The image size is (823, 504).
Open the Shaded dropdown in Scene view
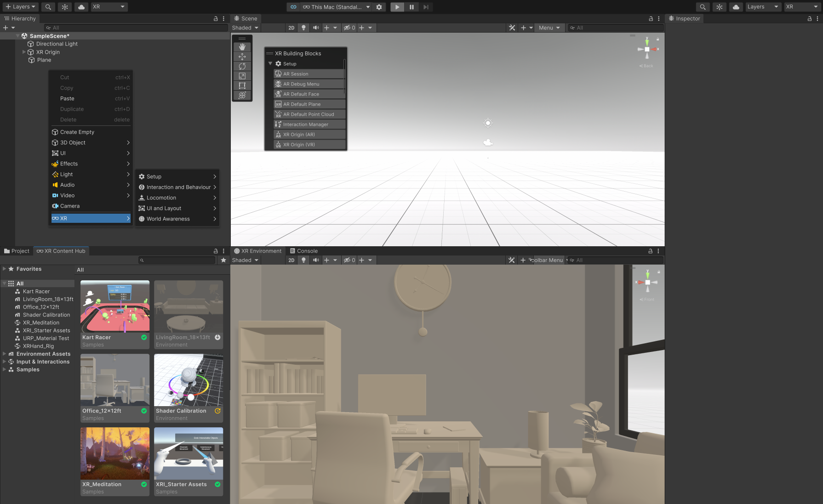(x=245, y=28)
